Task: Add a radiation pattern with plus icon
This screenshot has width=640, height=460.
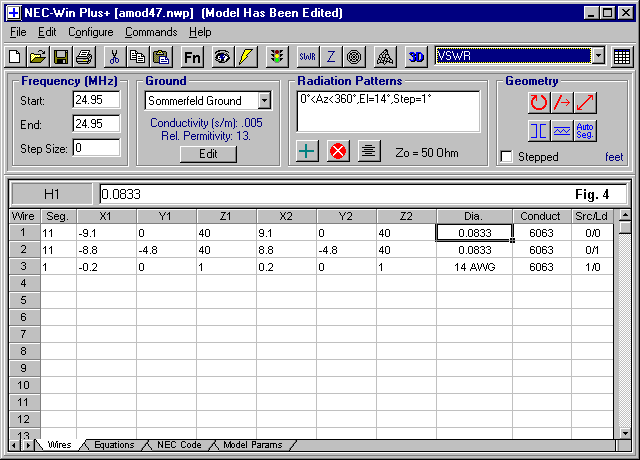Action: point(308,151)
